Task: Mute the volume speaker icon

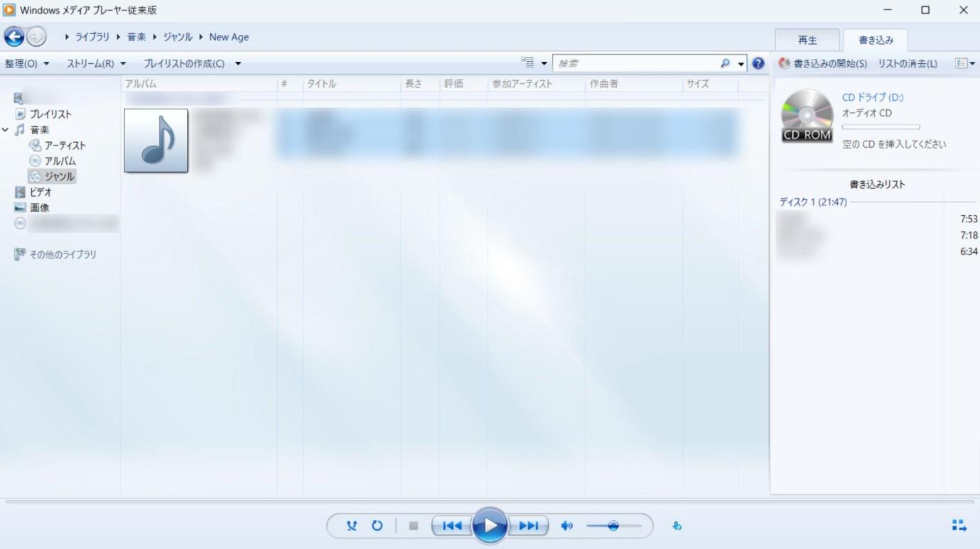Action: (x=566, y=526)
